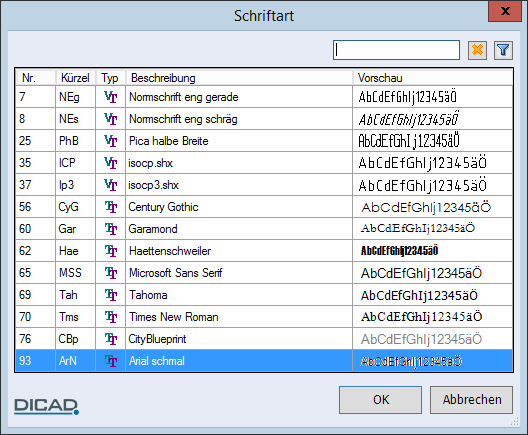Click the type icon in the isocp.shx row
Viewport: 528px width, 435px height.
tap(110, 163)
